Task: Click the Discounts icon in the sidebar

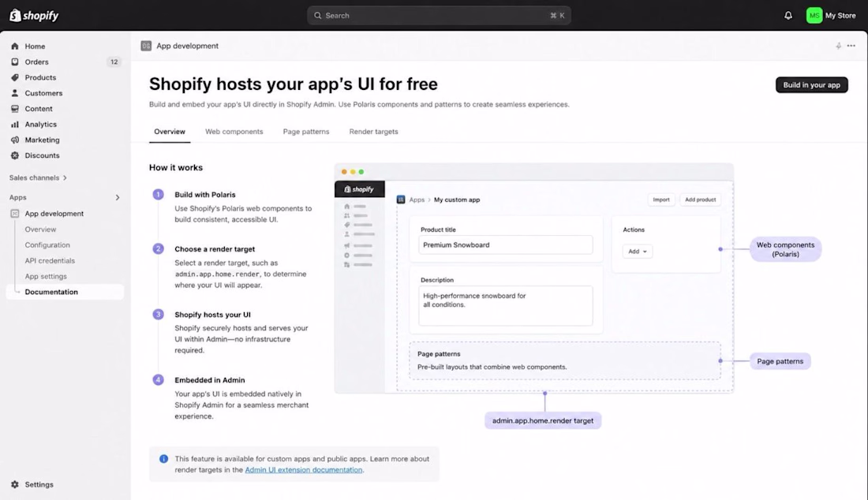Action: click(x=15, y=155)
